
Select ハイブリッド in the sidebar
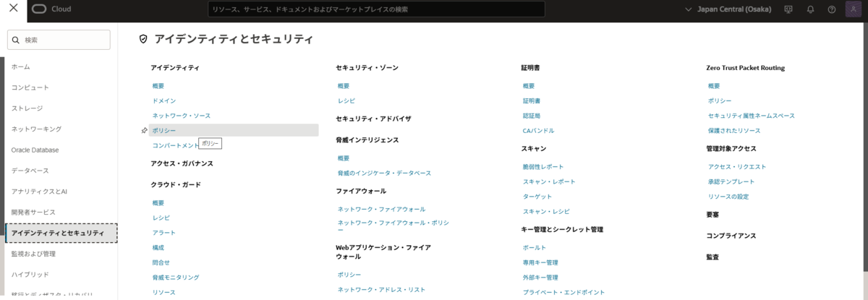coord(30,275)
